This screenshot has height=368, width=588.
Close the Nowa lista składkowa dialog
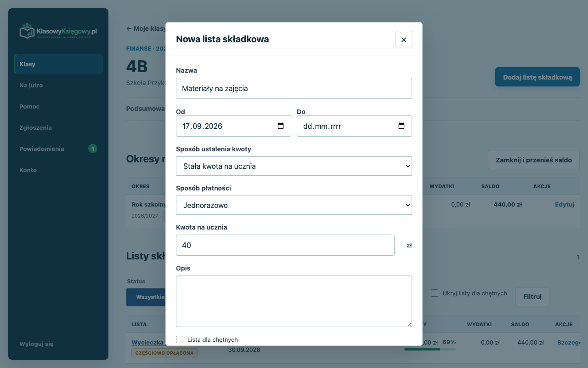(403, 39)
